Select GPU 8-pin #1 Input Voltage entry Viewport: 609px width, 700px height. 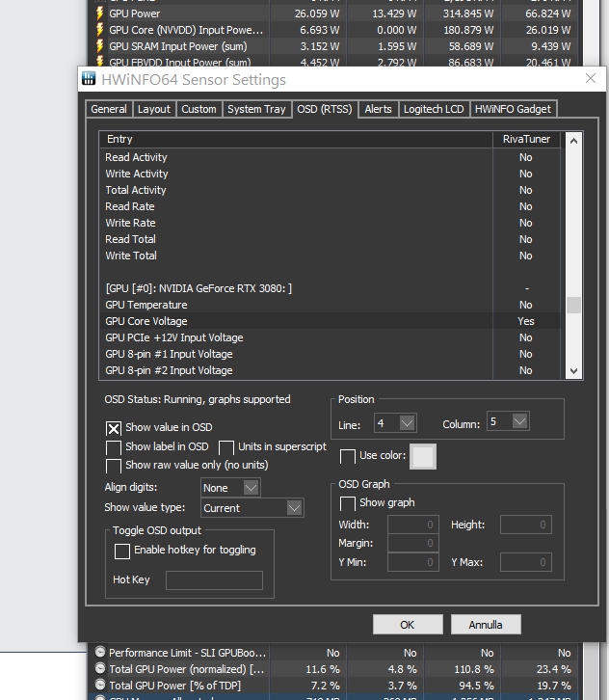tap(331, 354)
